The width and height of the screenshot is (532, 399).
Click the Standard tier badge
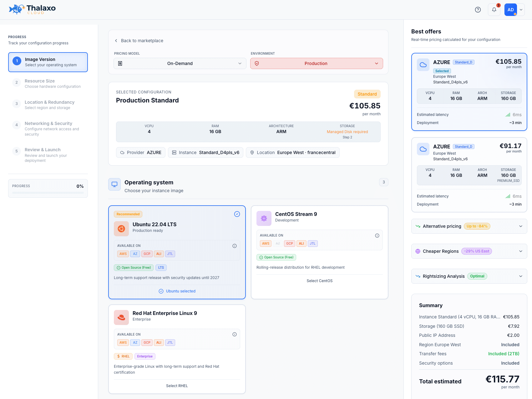point(367,94)
